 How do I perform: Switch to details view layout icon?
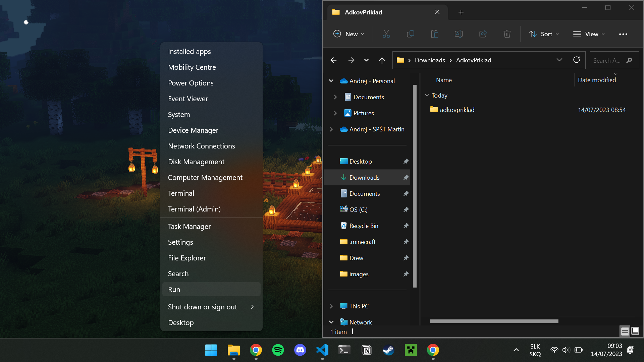[625, 331]
